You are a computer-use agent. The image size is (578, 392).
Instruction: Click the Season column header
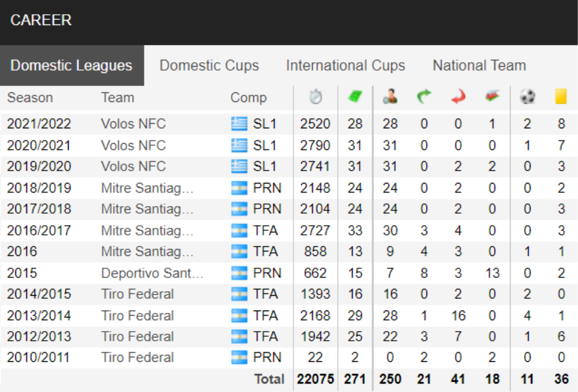pyautogui.click(x=30, y=98)
